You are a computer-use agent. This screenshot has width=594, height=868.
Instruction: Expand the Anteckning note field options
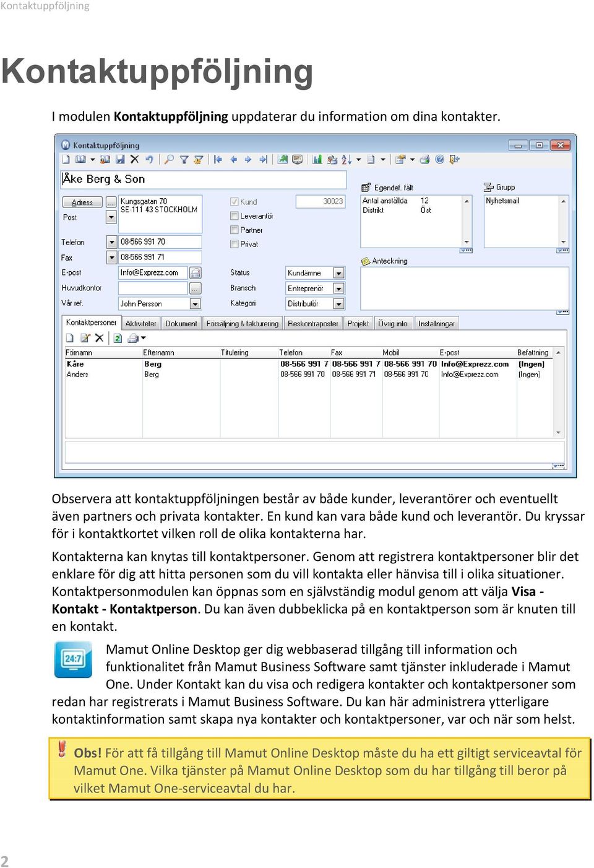pos(562,313)
